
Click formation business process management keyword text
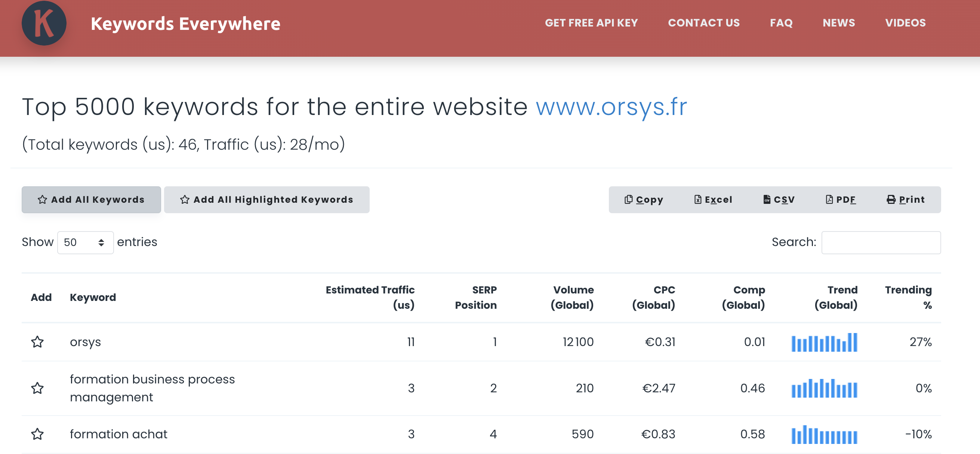pyautogui.click(x=152, y=388)
